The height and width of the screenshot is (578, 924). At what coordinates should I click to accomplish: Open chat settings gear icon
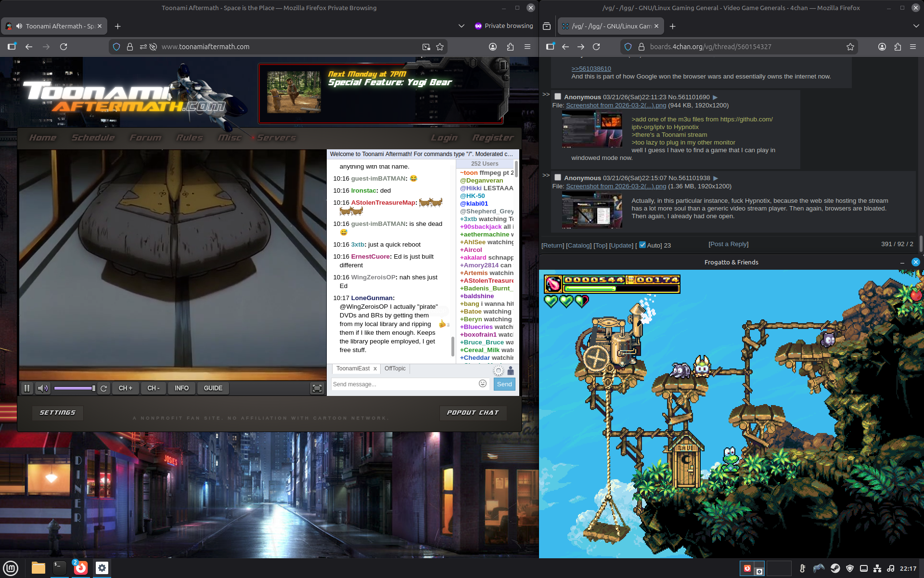[499, 370]
